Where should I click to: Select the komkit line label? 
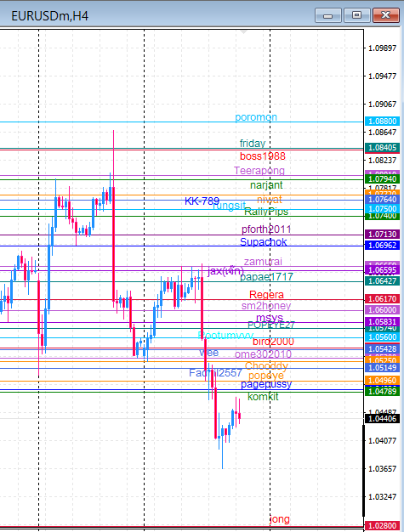pyautogui.click(x=263, y=397)
